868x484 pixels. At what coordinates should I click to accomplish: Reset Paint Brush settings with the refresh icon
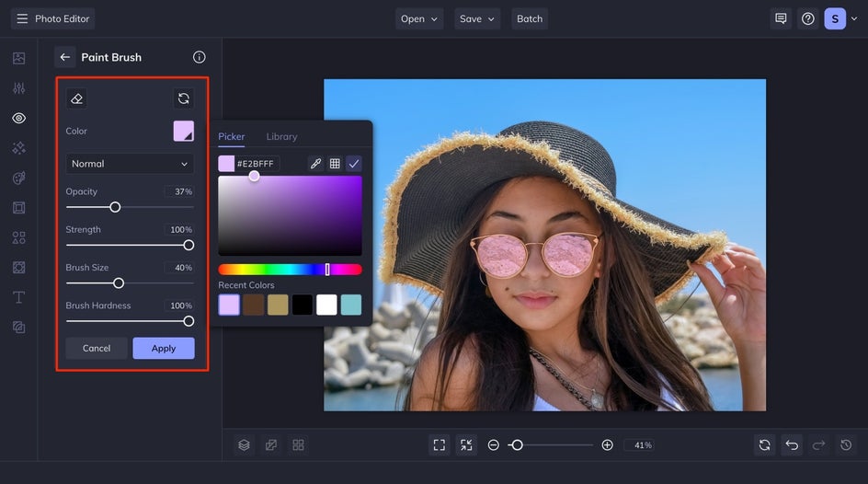click(x=184, y=98)
